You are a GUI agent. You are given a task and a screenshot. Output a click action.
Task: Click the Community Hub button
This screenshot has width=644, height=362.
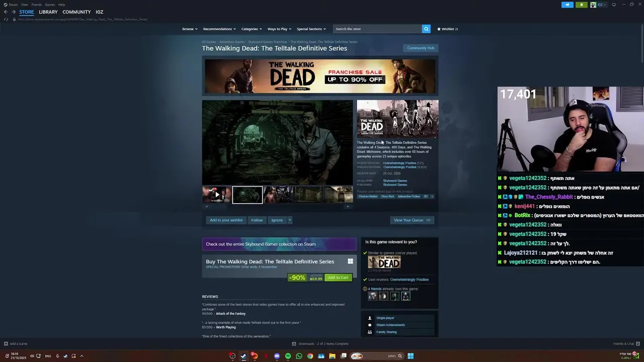click(x=421, y=48)
